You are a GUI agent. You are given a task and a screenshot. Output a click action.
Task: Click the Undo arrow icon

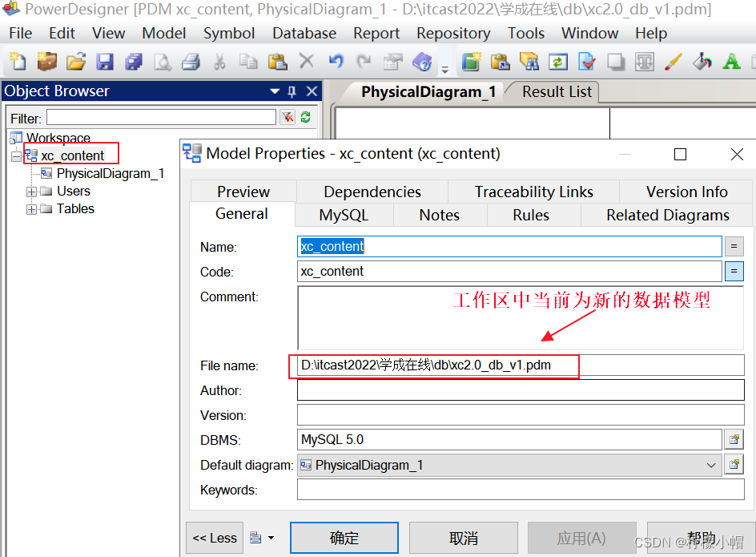point(336,62)
